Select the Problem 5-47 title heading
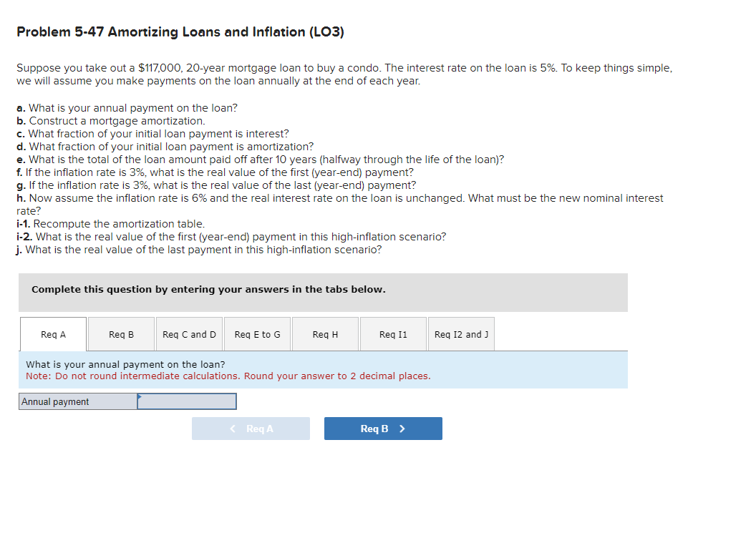This screenshot has width=756, height=533. (x=179, y=31)
